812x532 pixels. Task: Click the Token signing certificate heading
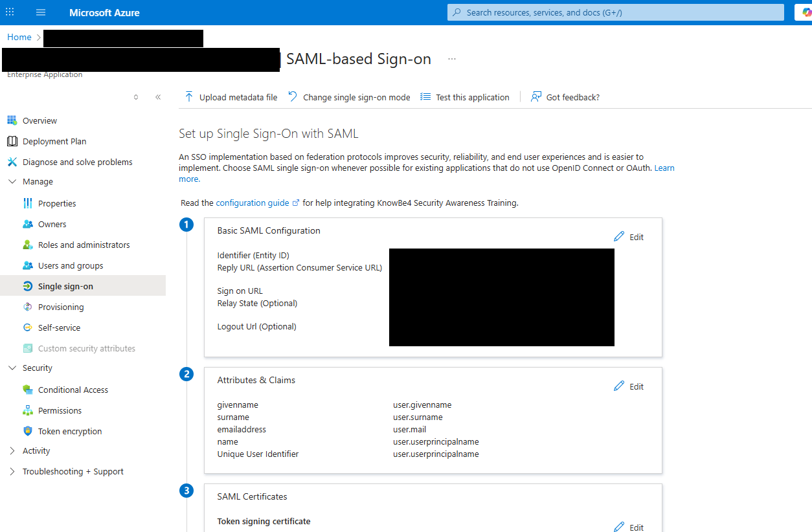[x=264, y=521]
